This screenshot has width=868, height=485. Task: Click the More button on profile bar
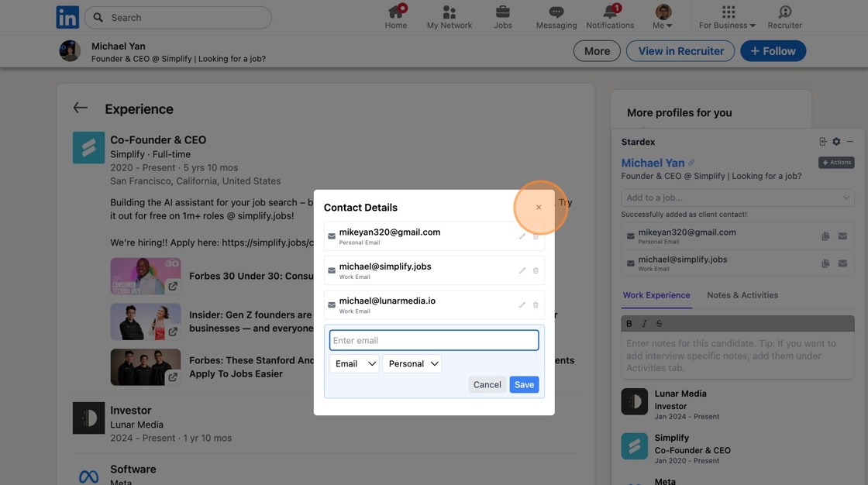[x=597, y=51]
